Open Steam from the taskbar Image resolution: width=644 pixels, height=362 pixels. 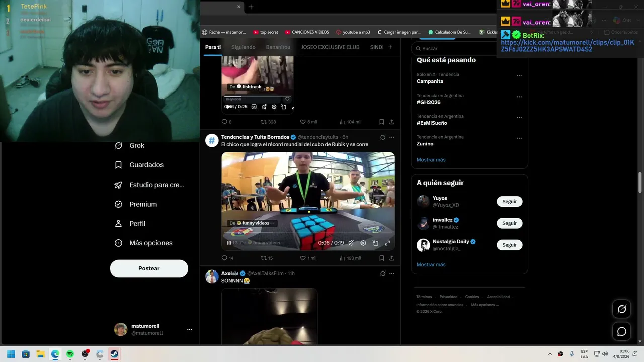point(114,354)
